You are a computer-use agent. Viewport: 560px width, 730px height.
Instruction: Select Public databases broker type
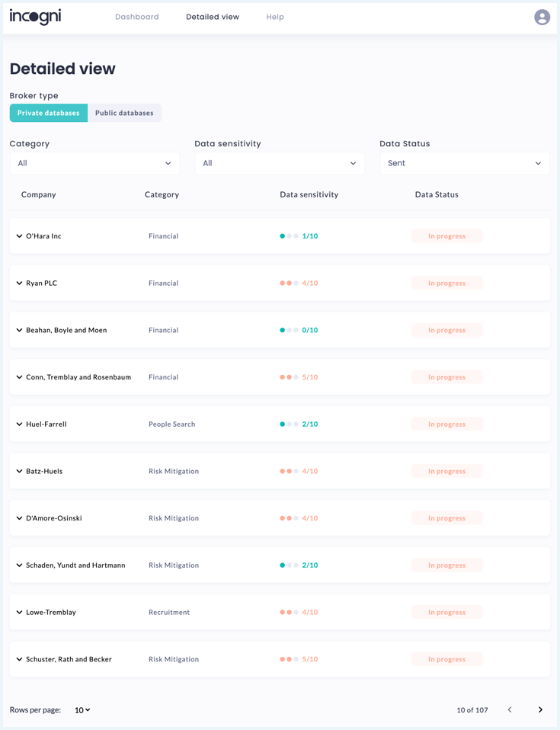coord(124,113)
